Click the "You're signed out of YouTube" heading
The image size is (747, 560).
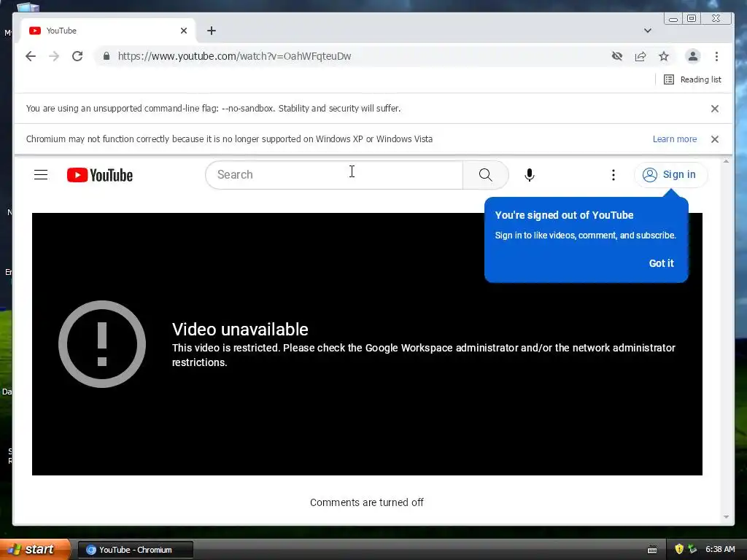tap(564, 215)
